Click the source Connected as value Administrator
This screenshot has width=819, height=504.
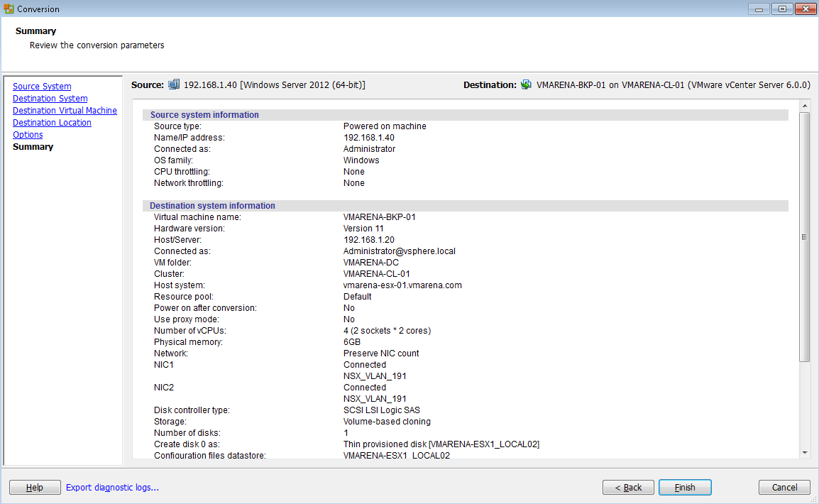tap(369, 149)
